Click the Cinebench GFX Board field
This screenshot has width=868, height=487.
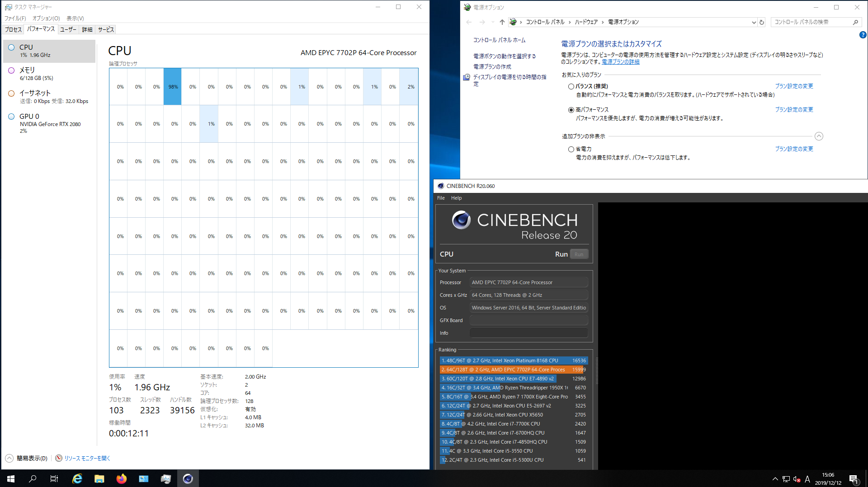click(528, 320)
